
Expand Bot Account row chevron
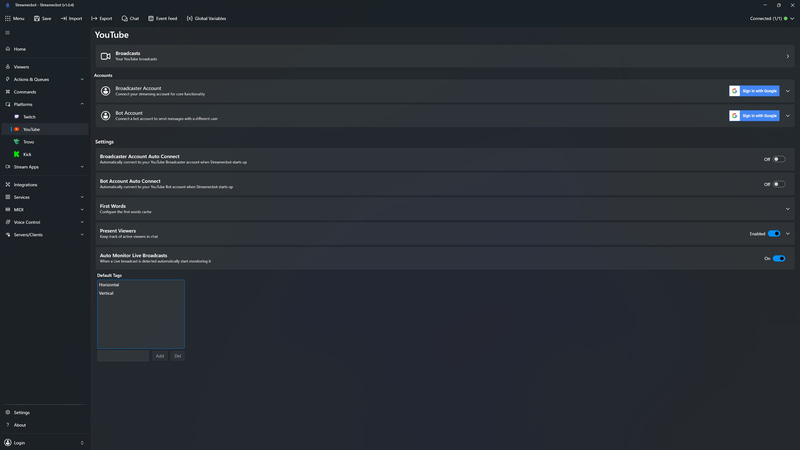tap(788, 116)
